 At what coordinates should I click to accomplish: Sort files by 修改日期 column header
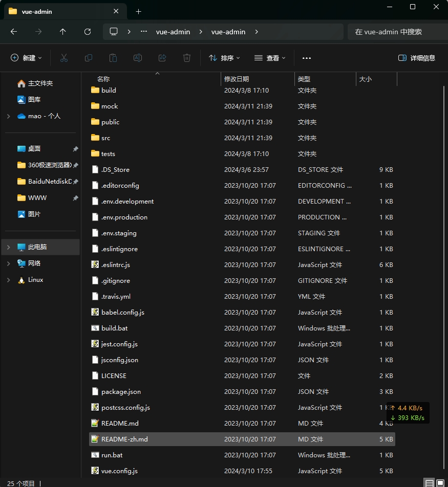coord(237,79)
